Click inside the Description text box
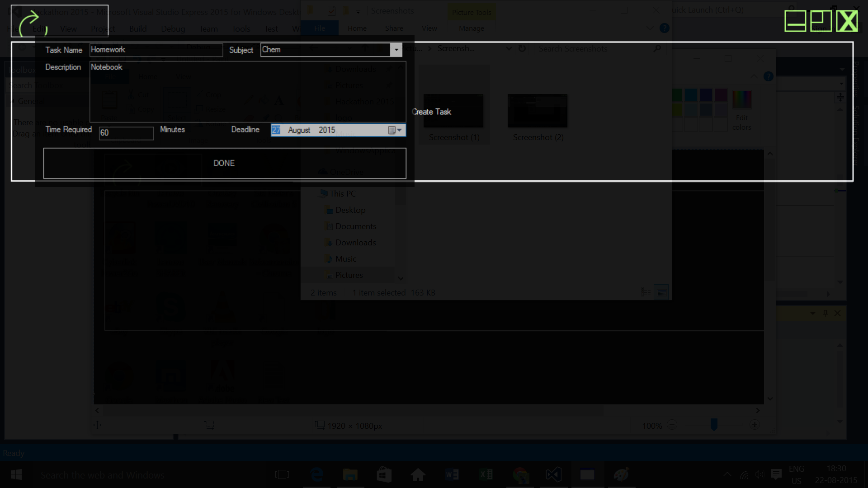 point(247,93)
